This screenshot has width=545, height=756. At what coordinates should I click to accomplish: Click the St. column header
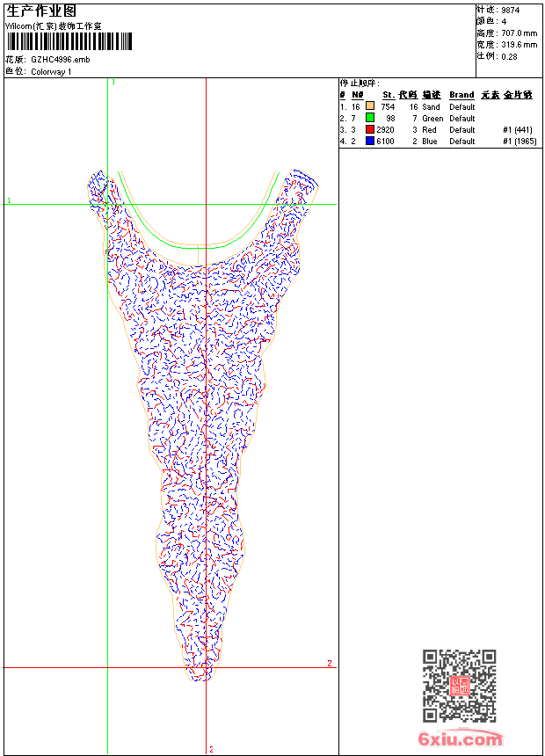(388, 95)
